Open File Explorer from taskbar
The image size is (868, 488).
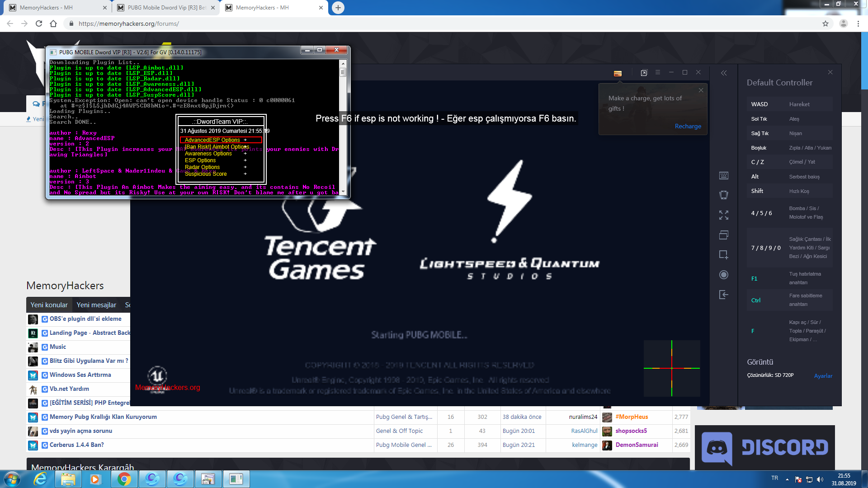point(68,479)
